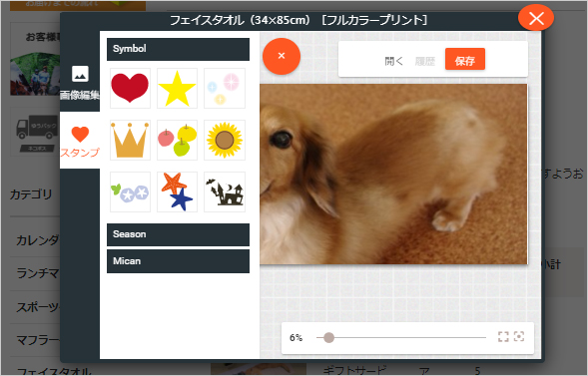588x376 pixels.
Task: Expand the Mican stamp category
Action: [x=178, y=261]
